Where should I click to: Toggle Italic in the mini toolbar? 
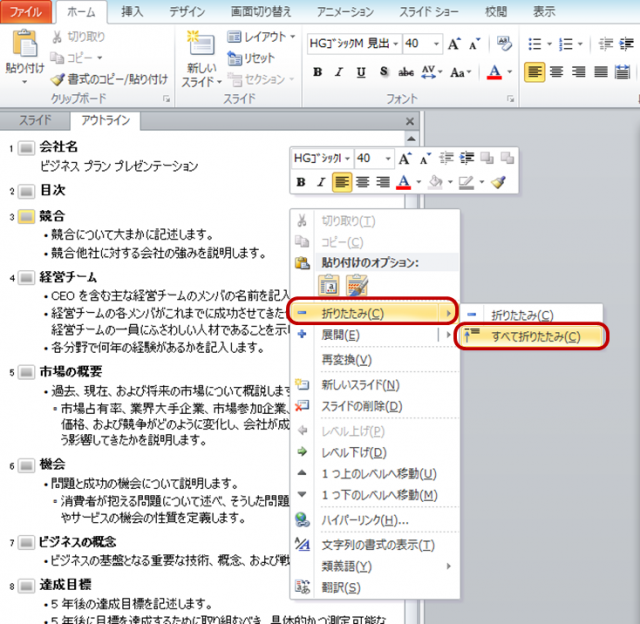point(321,182)
